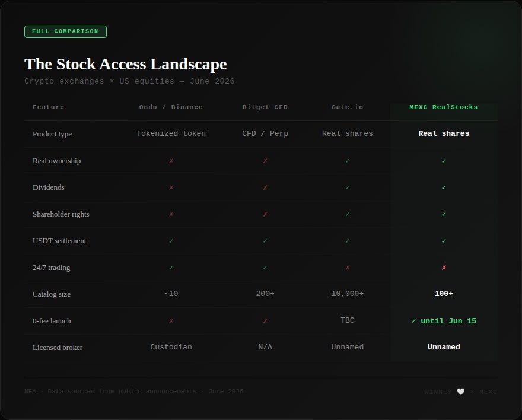Click the Gate.io column header
522x420 pixels.
point(347,107)
